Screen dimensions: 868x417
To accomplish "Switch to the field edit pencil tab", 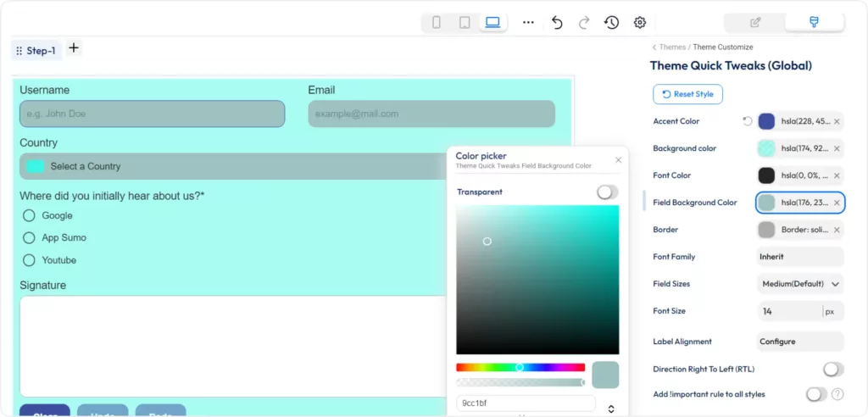I will tap(755, 23).
